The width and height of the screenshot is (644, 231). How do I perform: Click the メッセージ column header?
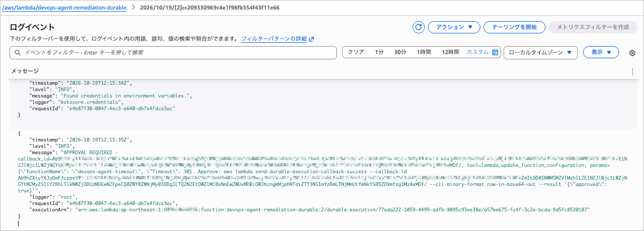point(25,71)
